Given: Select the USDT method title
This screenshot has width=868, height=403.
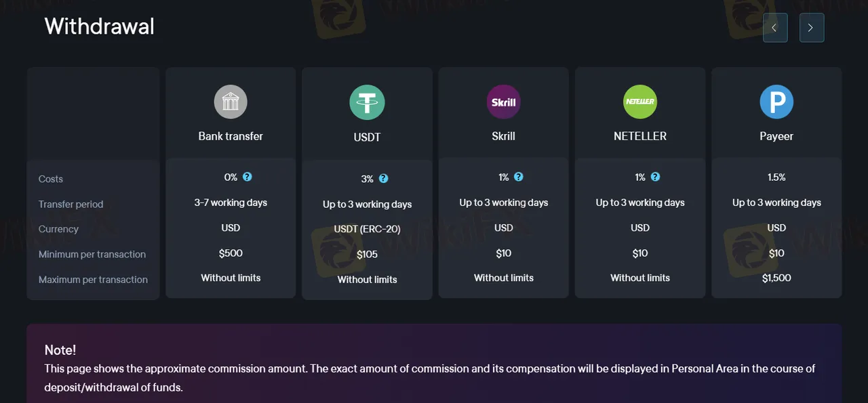Looking at the screenshot, I should point(367,137).
